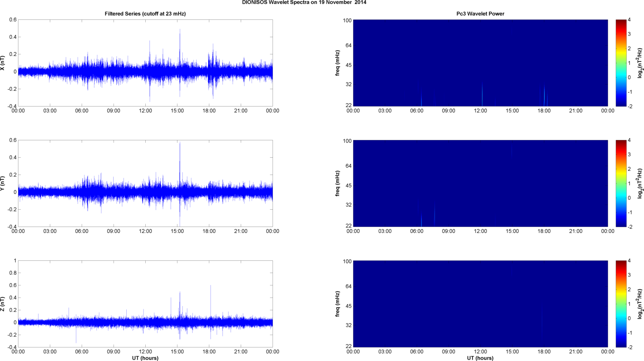Click the colorbar beside the top wavelet plot
Screen dimensions: 644x361
621,63
